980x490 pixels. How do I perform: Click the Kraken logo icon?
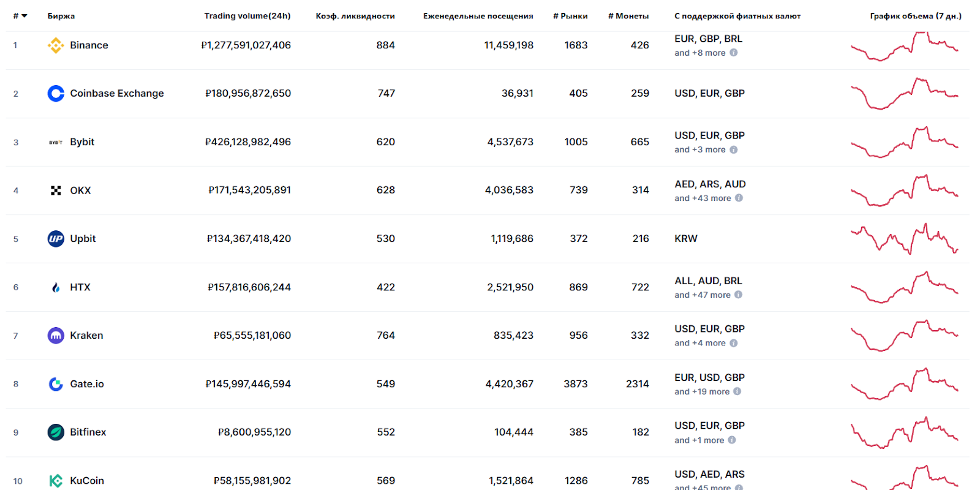coord(56,336)
